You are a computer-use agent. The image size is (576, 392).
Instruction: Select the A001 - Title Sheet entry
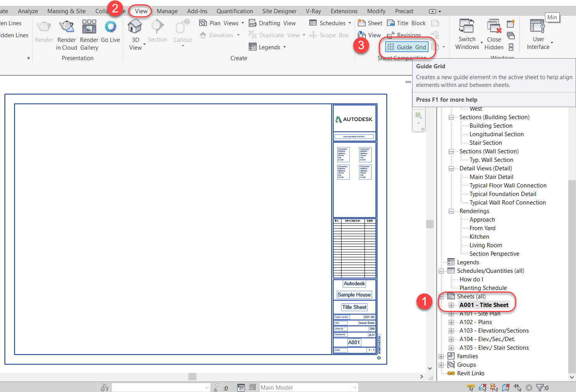pos(484,305)
